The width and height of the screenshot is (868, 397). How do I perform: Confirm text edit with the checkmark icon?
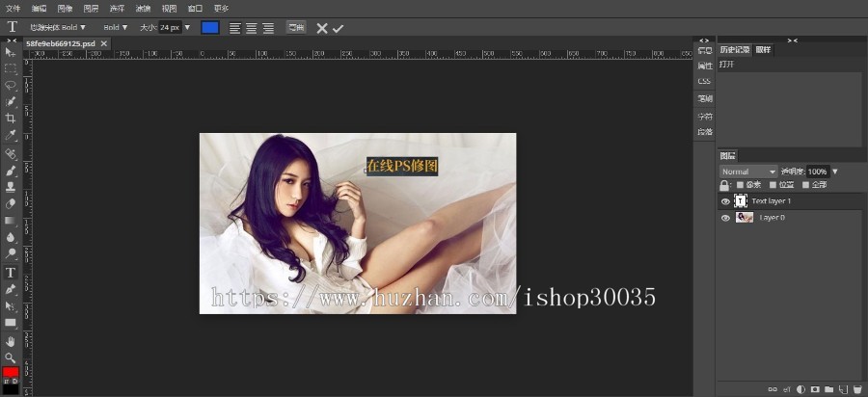pos(338,28)
